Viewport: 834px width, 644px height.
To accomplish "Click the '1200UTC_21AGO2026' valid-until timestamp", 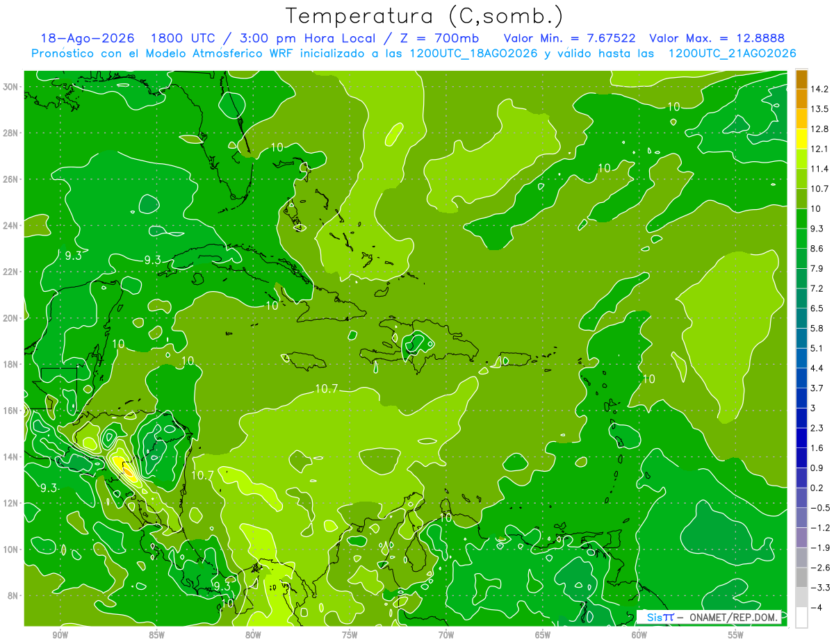I will tap(732, 53).
